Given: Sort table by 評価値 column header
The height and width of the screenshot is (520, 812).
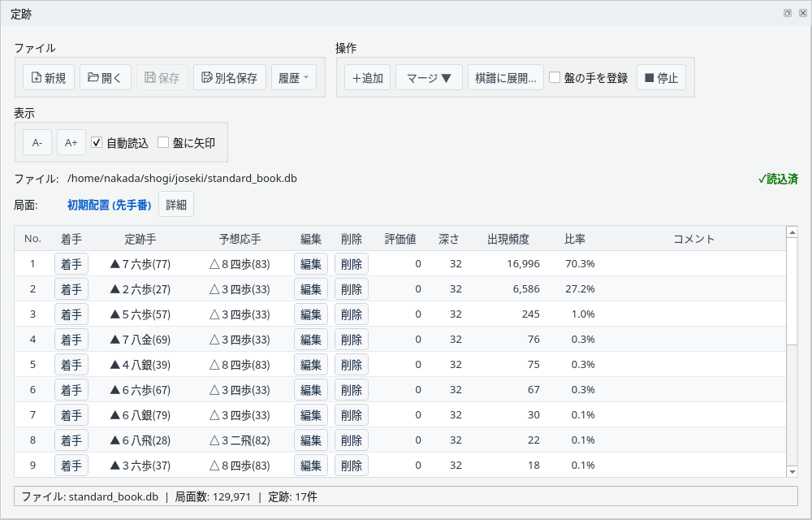Looking at the screenshot, I should (x=400, y=239).
